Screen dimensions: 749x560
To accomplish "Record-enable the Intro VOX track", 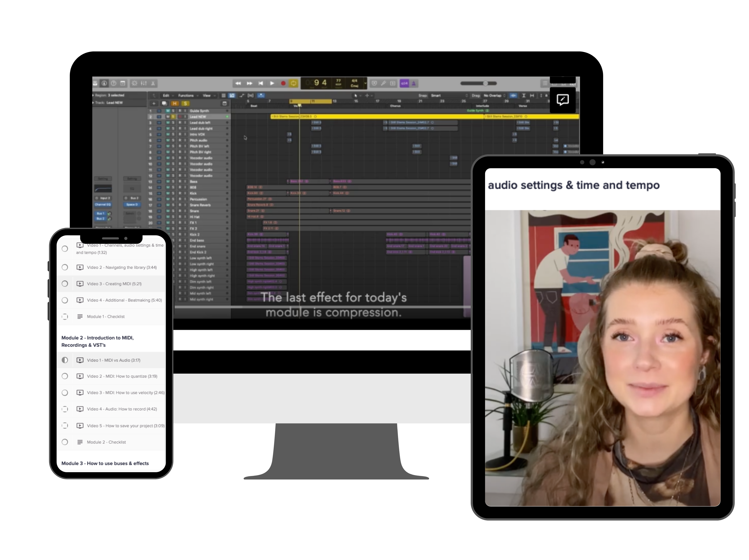I will 180,134.
